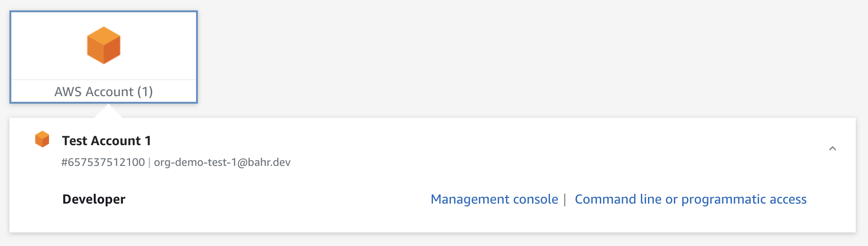
Task: Click the gray background right of AWS Account tile
Action: [518, 57]
